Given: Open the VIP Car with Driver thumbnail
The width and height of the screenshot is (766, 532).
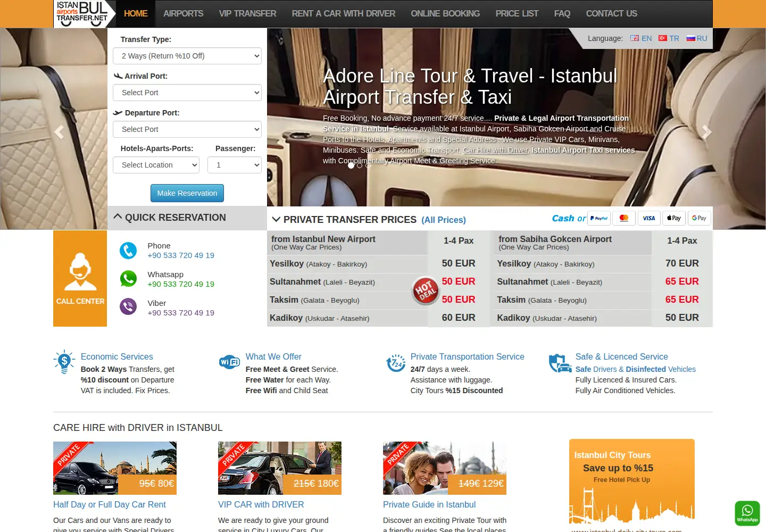Looking at the screenshot, I should tap(280, 468).
